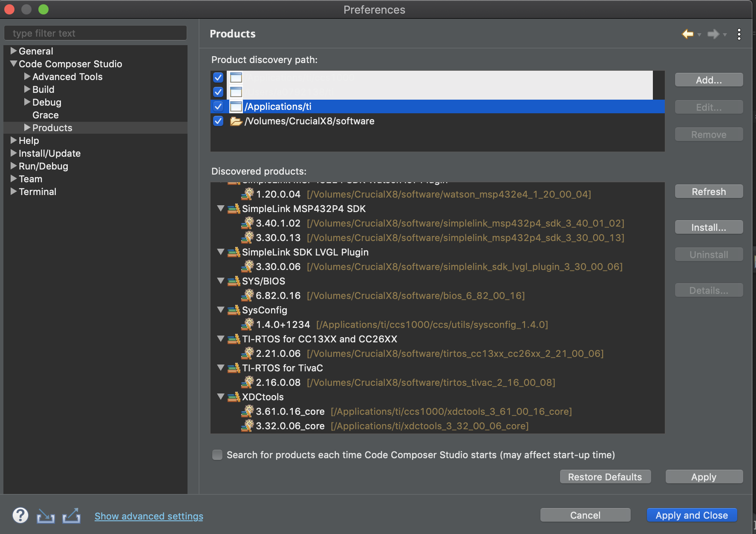Screen dimensions: 756x534
Task: Click the Install... button
Action: click(709, 227)
